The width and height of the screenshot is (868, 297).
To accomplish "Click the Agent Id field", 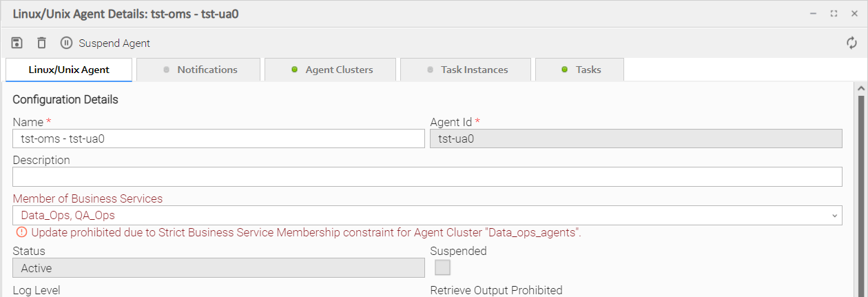I will pyautogui.click(x=636, y=139).
